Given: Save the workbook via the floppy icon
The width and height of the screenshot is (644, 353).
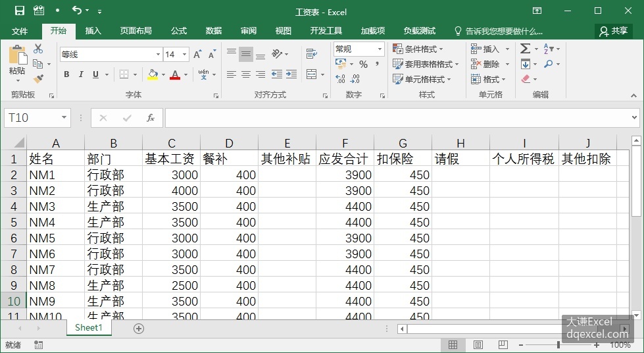Looking at the screenshot, I should pos(19,11).
